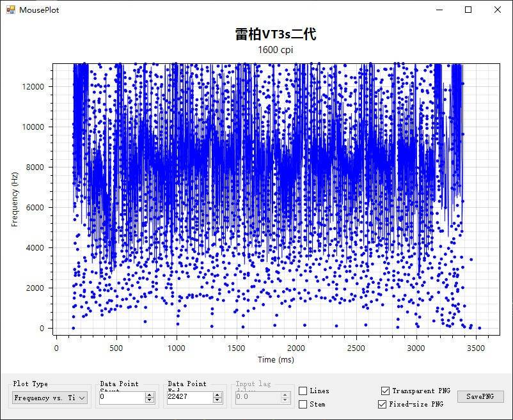Click the 8000 y-axis tick label

tap(35, 167)
